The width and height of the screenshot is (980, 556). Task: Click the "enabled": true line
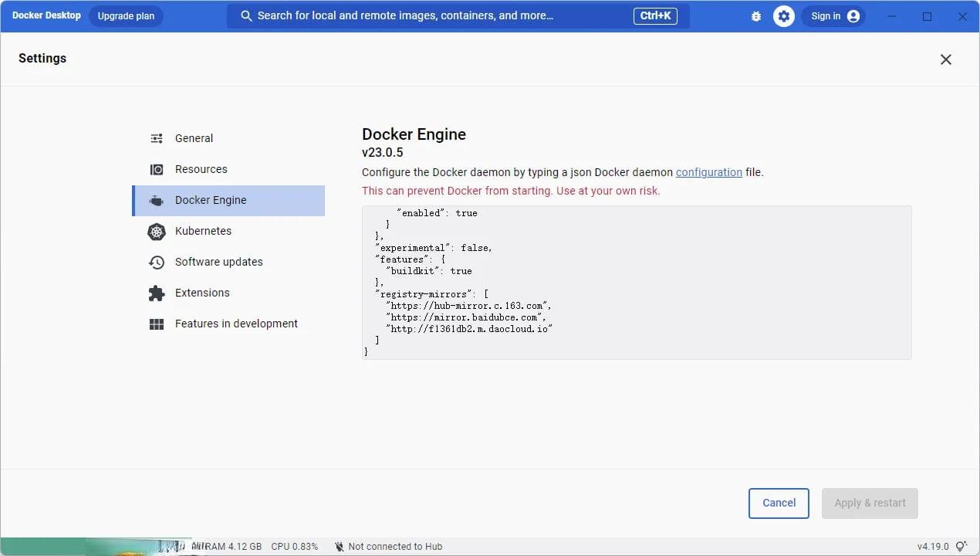[437, 213]
